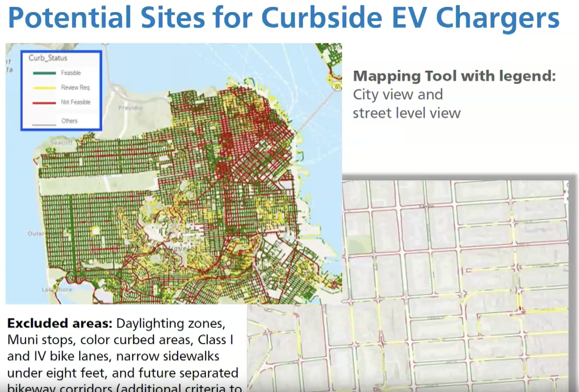Image resolution: width=579 pixels, height=392 pixels.
Task: Select the Not Feasible legend label
Action: pos(75,102)
